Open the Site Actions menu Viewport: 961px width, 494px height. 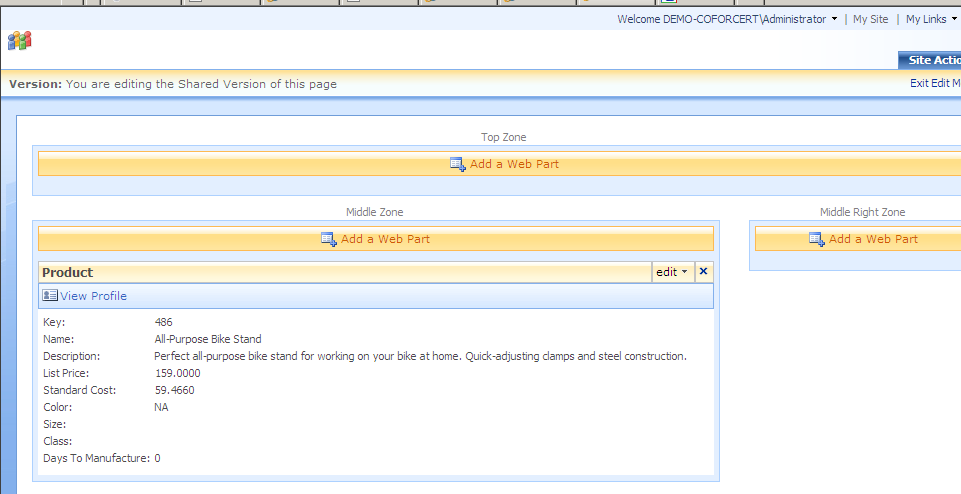[932, 60]
